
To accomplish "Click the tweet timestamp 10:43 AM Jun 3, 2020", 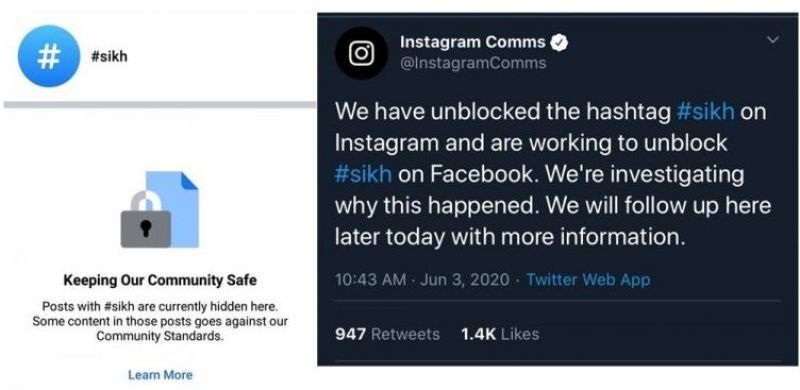I will pyautogui.click(x=422, y=280).
